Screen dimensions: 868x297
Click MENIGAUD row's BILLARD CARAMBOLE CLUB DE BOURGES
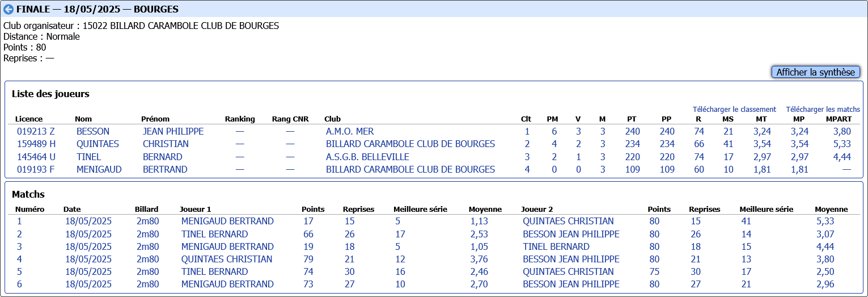click(410, 169)
